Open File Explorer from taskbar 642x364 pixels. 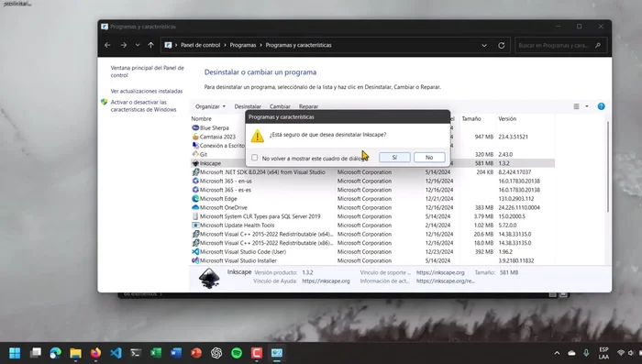76,353
